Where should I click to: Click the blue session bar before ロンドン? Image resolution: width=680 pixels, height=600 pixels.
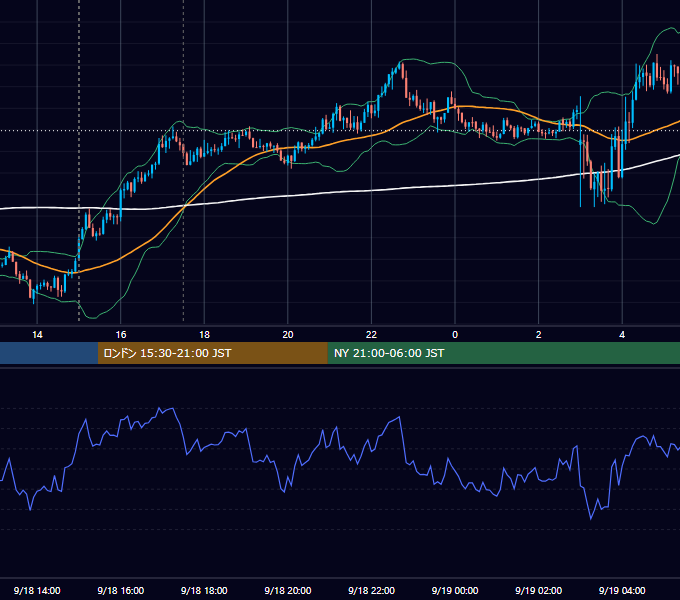pos(49,353)
